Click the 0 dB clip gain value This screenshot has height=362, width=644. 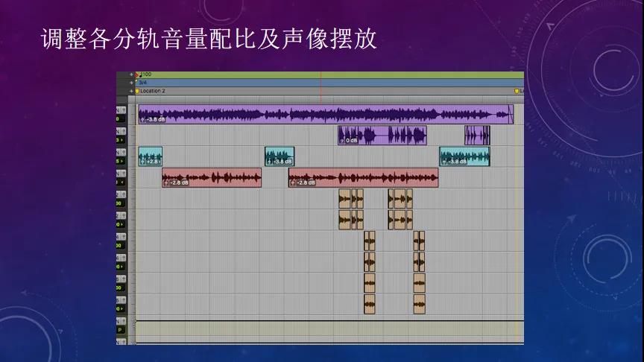[352, 141]
